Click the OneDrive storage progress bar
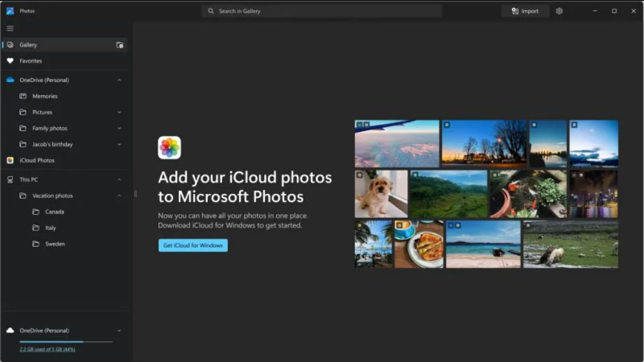The height and width of the screenshot is (362, 644). (x=66, y=341)
